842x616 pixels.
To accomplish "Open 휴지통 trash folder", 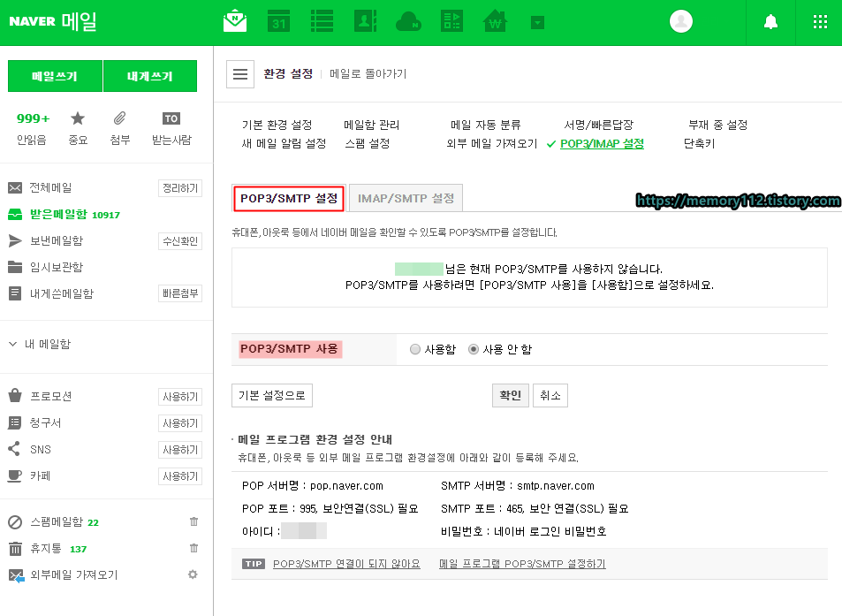I will pos(47,548).
